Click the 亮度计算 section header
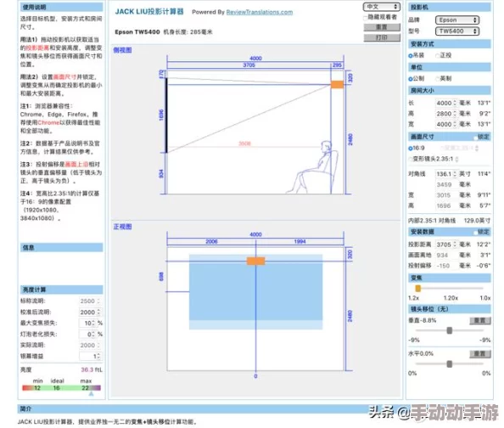 [x=62, y=290]
